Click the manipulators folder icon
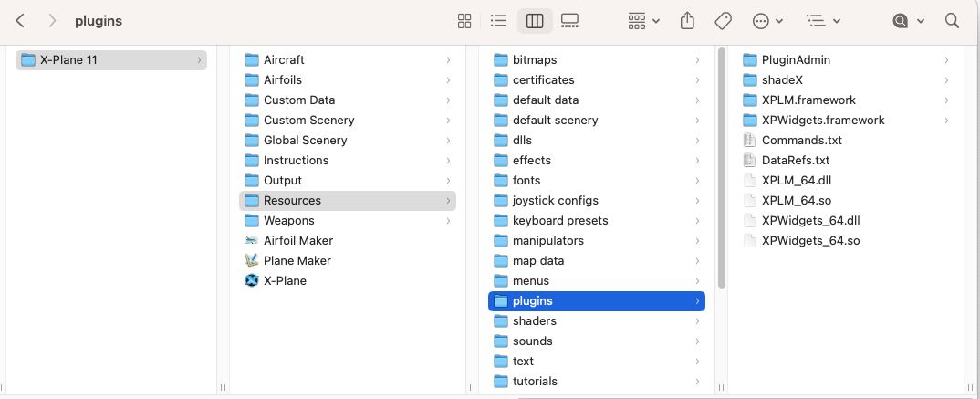The image size is (980, 399). pyautogui.click(x=501, y=240)
